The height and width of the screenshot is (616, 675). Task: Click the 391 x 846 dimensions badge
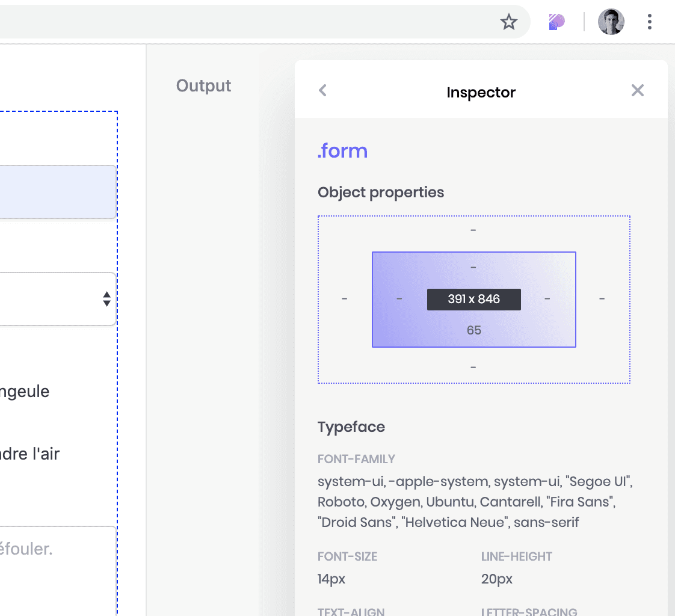click(x=473, y=299)
